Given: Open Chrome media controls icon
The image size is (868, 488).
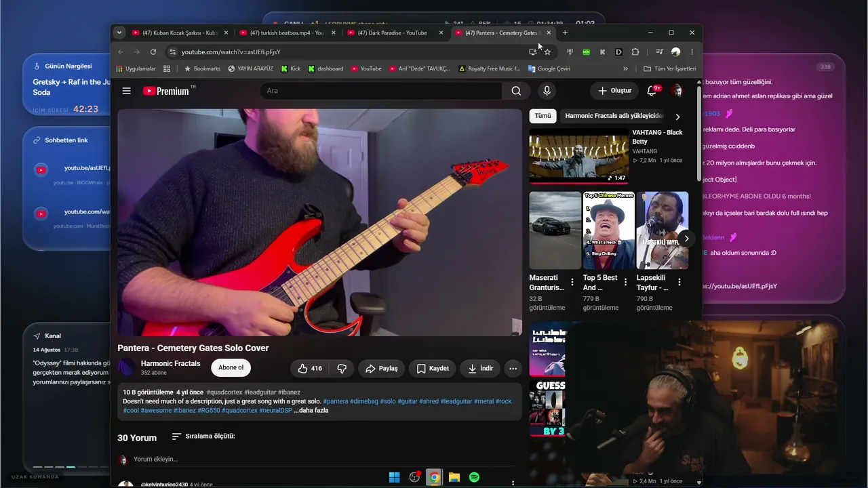Looking at the screenshot, I should click(x=659, y=52).
